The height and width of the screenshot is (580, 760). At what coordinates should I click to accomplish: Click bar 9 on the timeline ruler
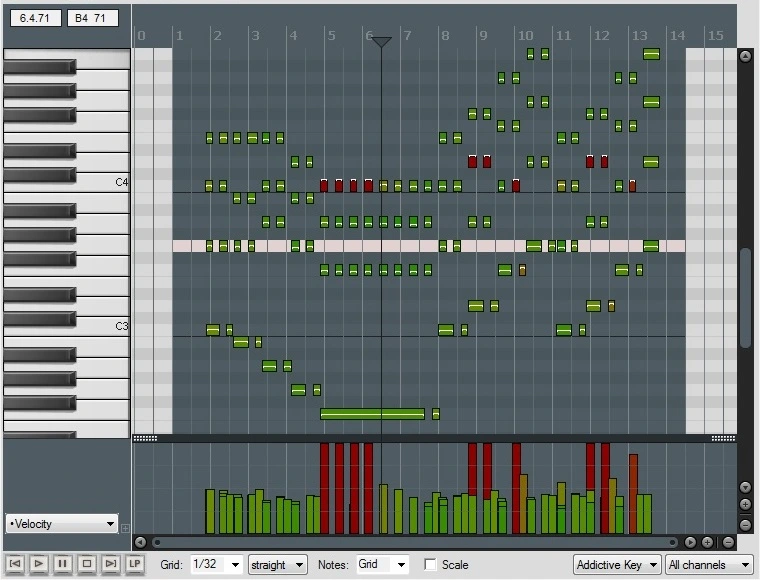point(483,35)
